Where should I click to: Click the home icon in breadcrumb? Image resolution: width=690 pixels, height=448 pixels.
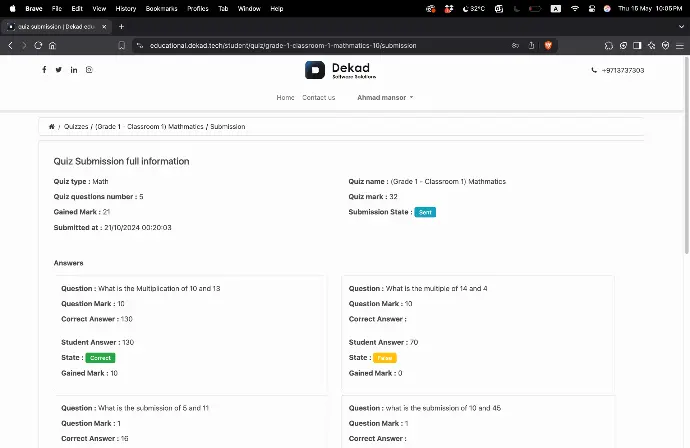pos(51,127)
